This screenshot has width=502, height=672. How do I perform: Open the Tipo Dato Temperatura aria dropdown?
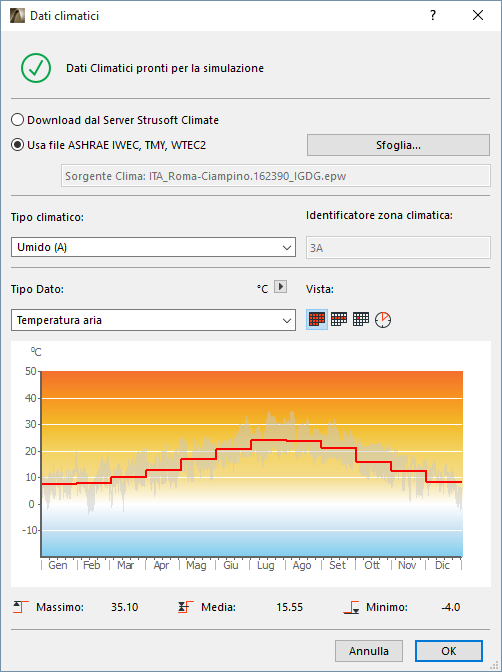pos(153,320)
